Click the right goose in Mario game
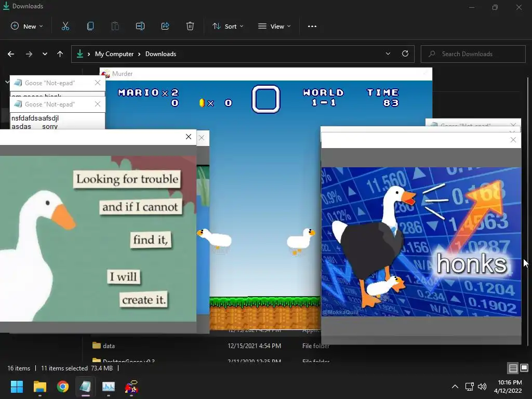532x399 pixels. point(301,241)
